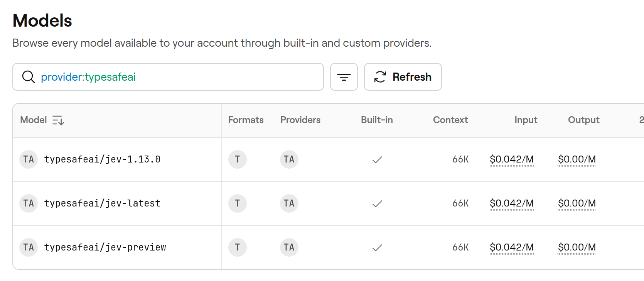Open the typesafeai/jev-preview model
This screenshot has height=281, width=644.
click(105, 247)
